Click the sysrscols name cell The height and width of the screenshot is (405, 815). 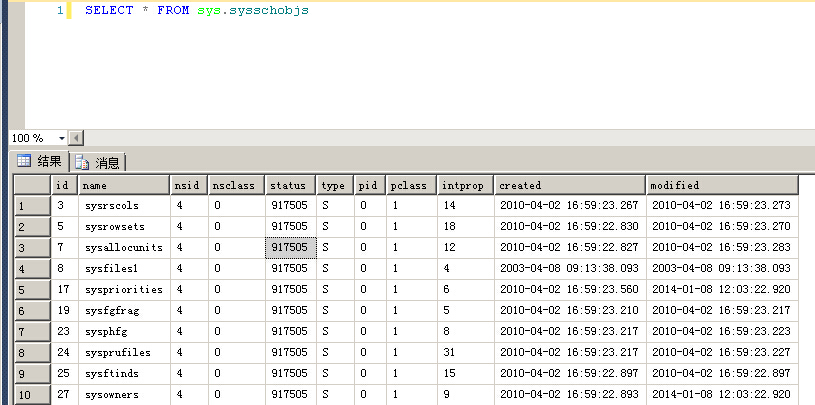pos(124,205)
